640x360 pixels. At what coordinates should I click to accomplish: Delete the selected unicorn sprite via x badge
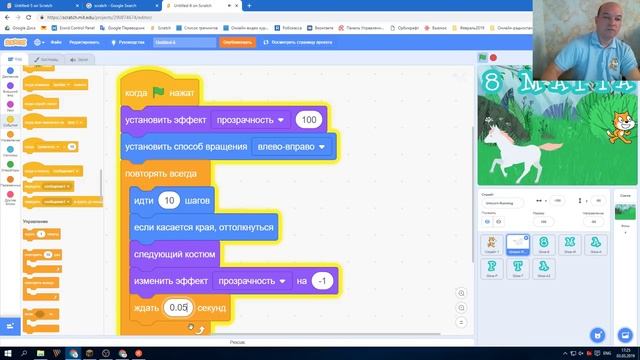(526, 237)
